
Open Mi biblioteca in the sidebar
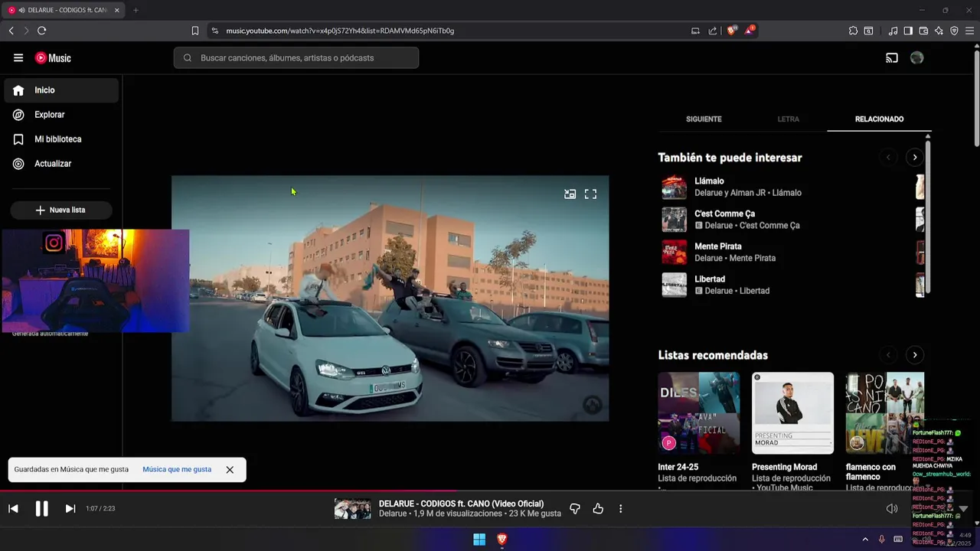[x=61, y=139]
